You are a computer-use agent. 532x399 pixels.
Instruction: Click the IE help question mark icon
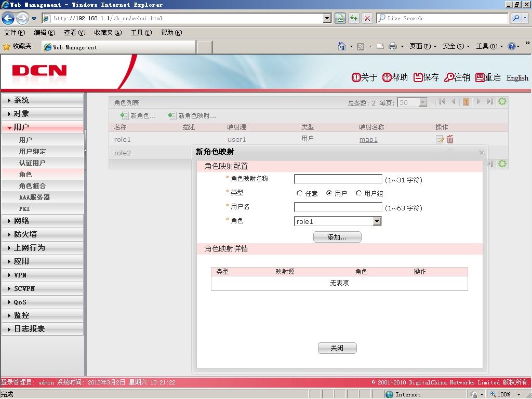pos(512,46)
